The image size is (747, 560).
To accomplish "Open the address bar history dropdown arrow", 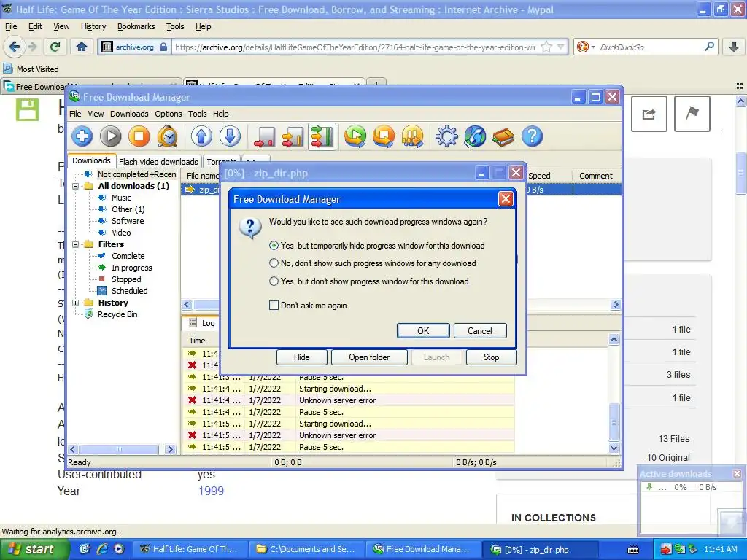I will [x=561, y=47].
